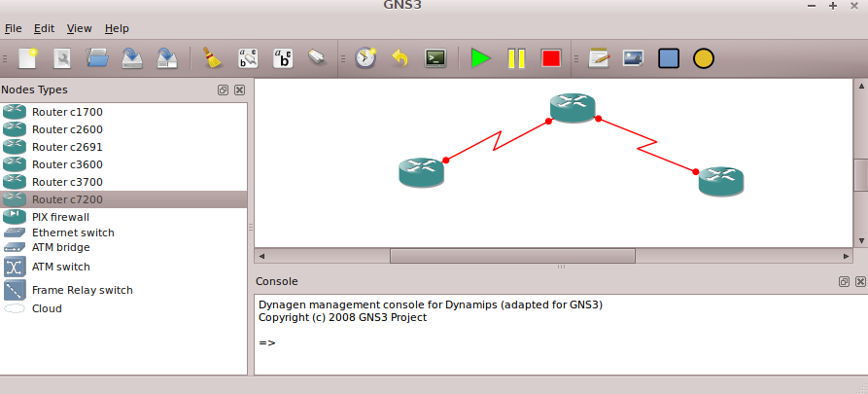This screenshot has height=394, width=868.
Task: Click the small-letters 'a b c' label icon
Action: coord(248,58)
